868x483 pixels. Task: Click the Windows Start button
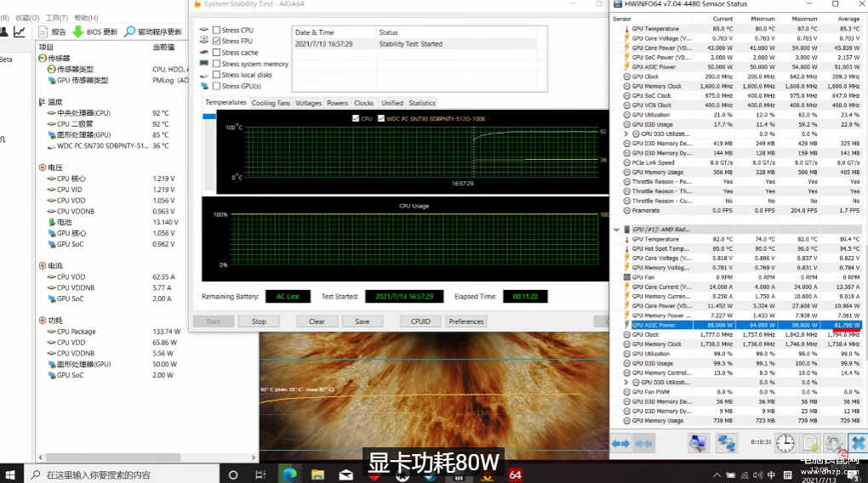(10, 474)
